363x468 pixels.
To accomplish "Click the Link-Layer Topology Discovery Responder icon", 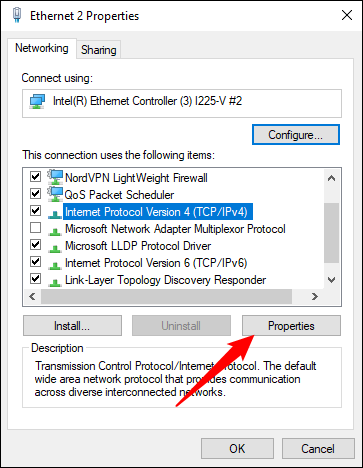I will click(x=55, y=282).
